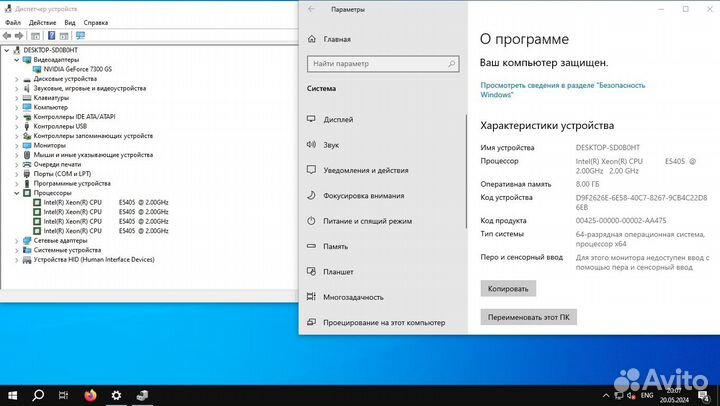Click the Найти параметр search field

pyautogui.click(x=383, y=64)
